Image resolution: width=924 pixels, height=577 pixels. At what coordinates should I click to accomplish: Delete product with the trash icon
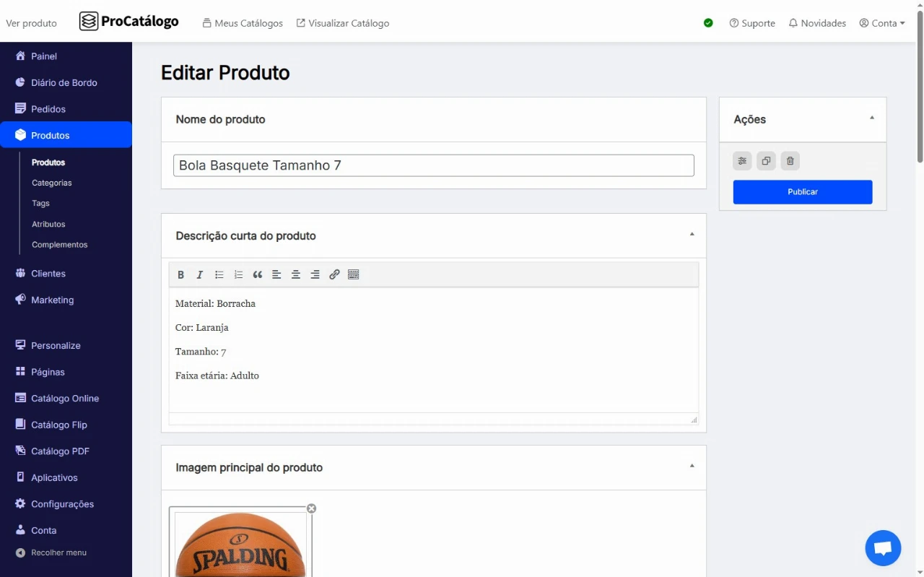[790, 161]
